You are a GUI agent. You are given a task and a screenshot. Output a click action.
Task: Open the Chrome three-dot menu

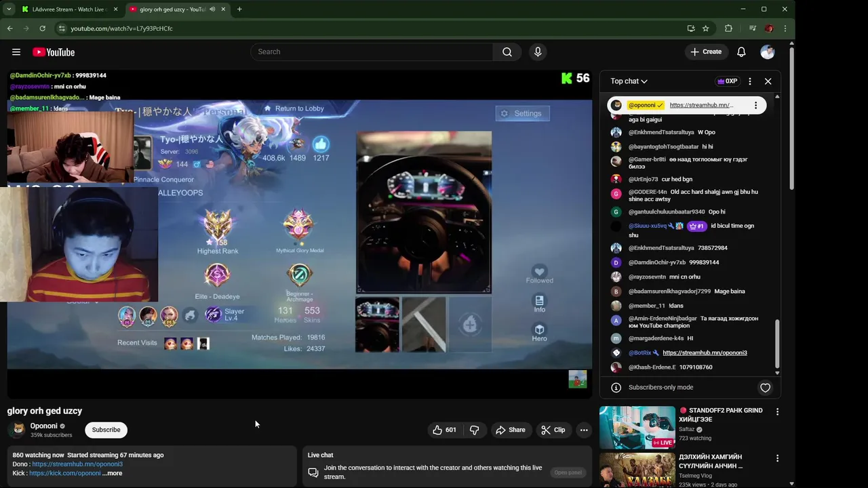785,28
